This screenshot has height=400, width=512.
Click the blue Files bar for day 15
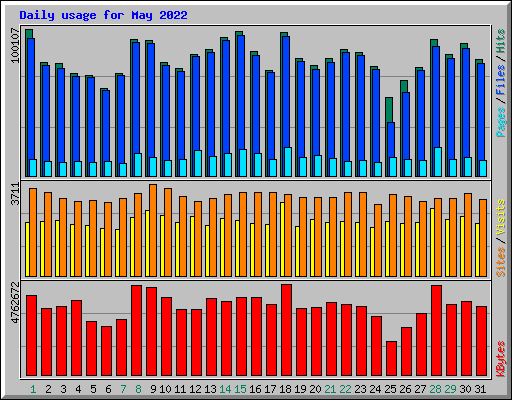coord(241,92)
